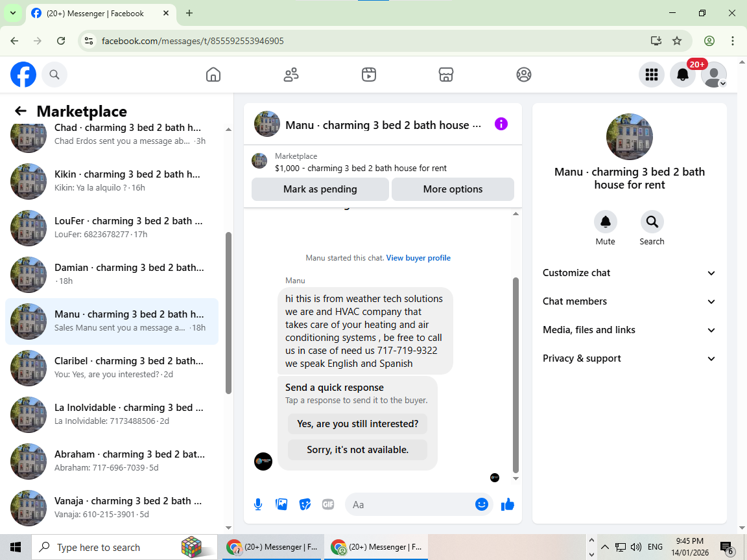Viewport: 747px width, 560px height.
Task: Open the Groups icon in top navigation
Action: pos(523,75)
